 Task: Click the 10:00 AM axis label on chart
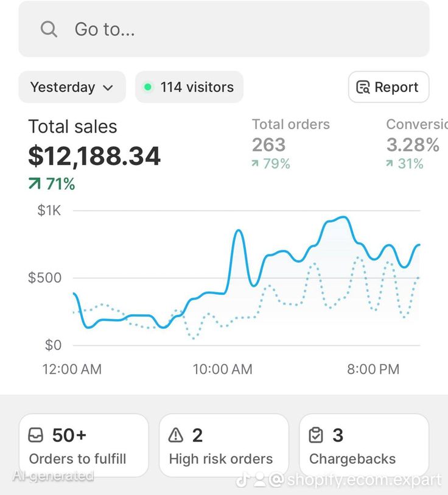tap(222, 369)
